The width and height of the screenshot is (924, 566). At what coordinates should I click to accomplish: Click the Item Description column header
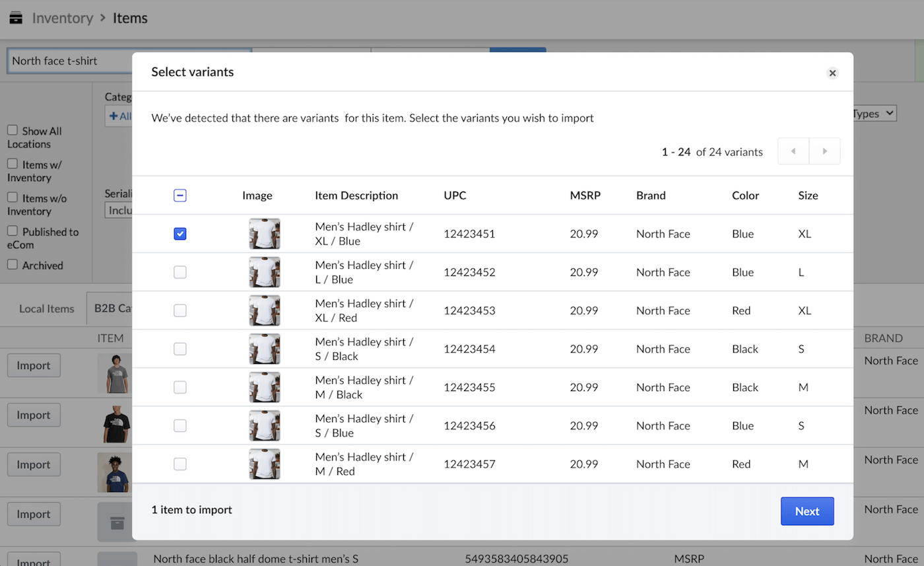356,195
